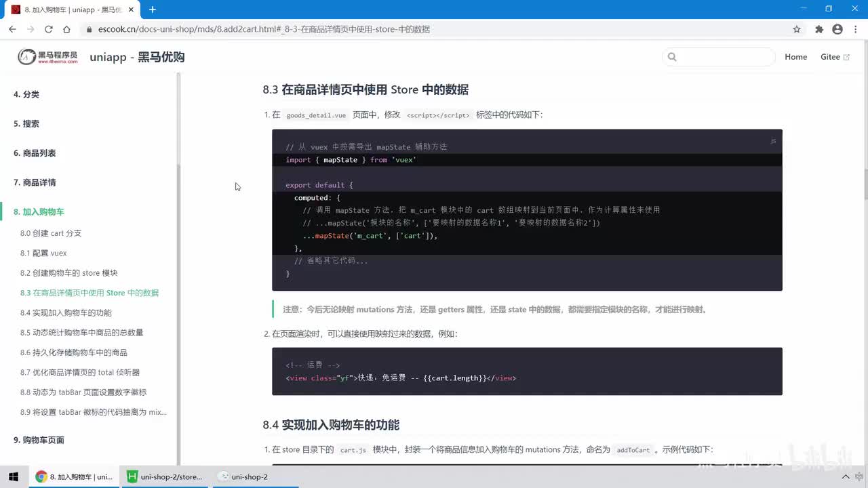
Task: Click heading 8.3 在商品详情页中使用 Store 中的数据
Action: [366, 89]
